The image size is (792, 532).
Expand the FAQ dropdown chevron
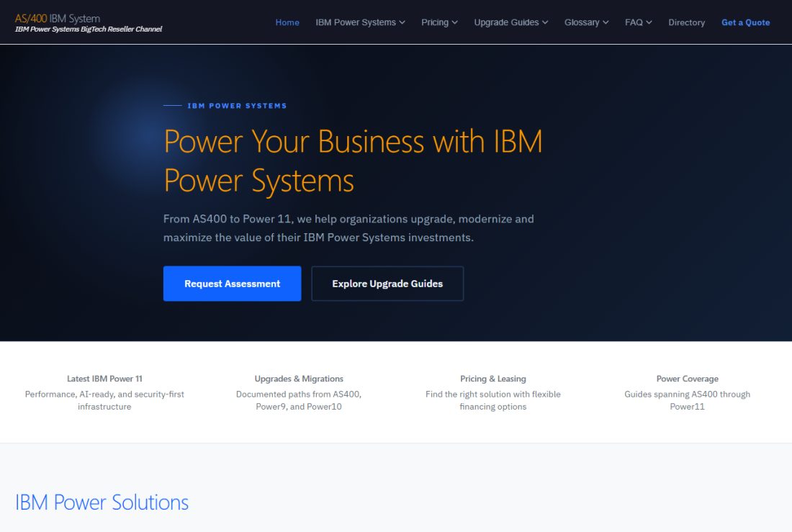click(649, 22)
